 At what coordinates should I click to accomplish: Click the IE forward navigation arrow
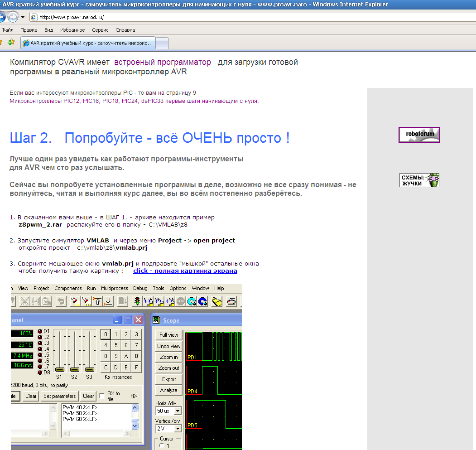(x=13, y=17)
